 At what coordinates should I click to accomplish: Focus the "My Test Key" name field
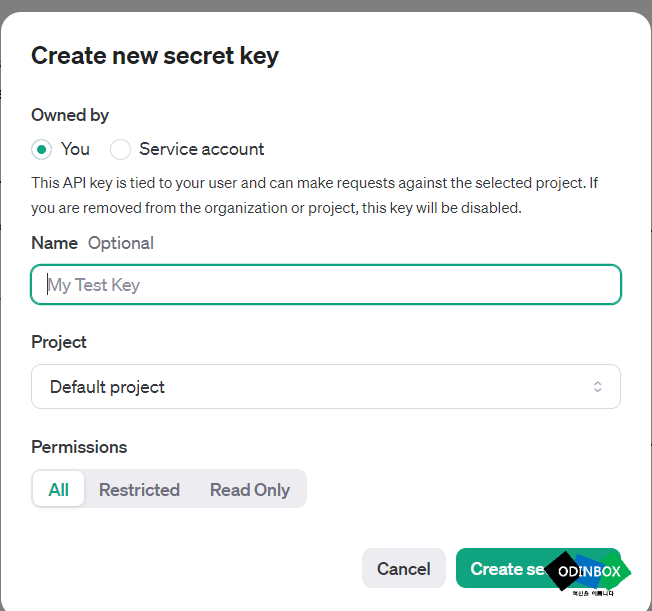pyautogui.click(x=326, y=284)
